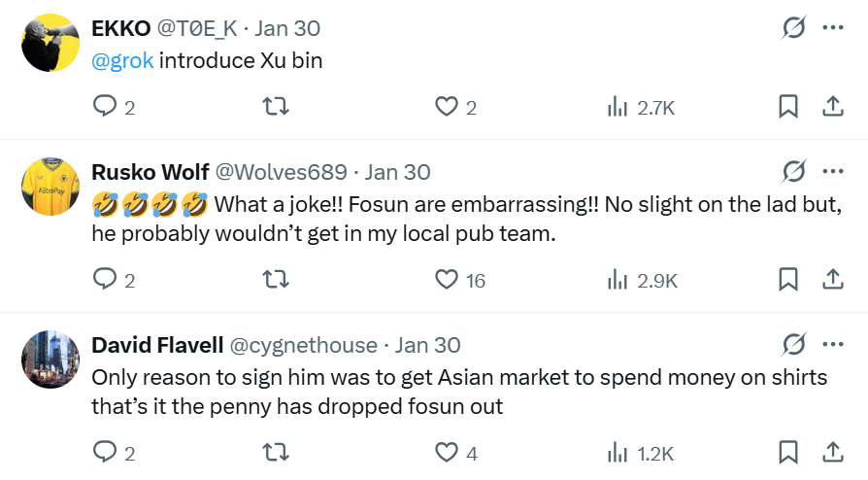
Task: Open Grok icon on EKKO's tweet
Action: pyautogui.click(x=793, y=28)
